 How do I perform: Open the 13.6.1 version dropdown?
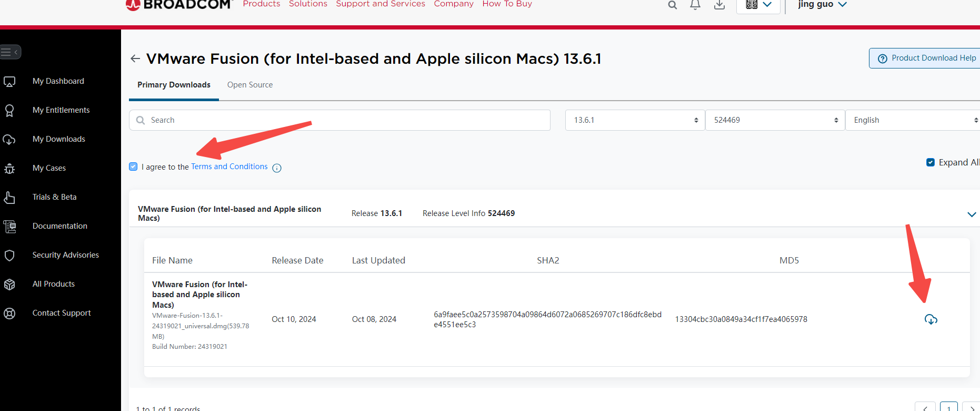[635, 120]
